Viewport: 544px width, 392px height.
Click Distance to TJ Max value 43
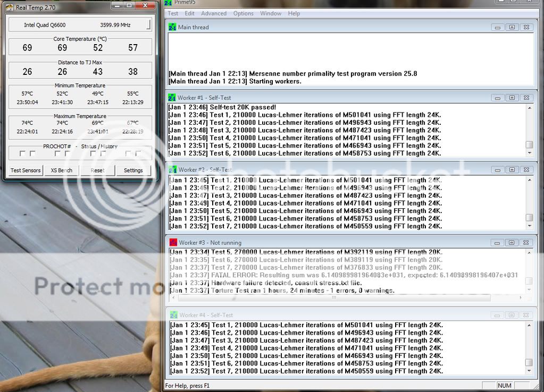98,72
